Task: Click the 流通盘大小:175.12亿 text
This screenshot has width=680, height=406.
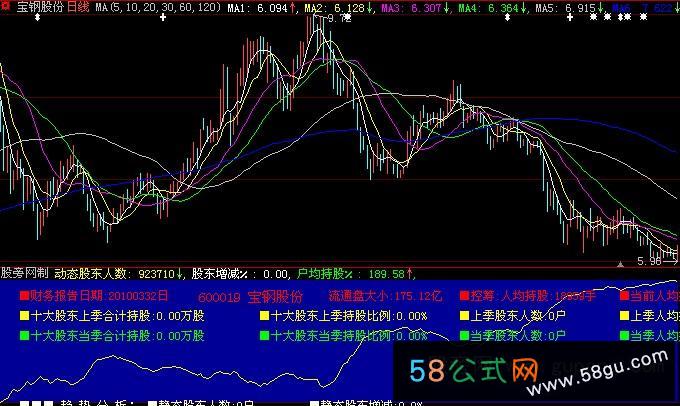Action: click(x=385, y=296)
